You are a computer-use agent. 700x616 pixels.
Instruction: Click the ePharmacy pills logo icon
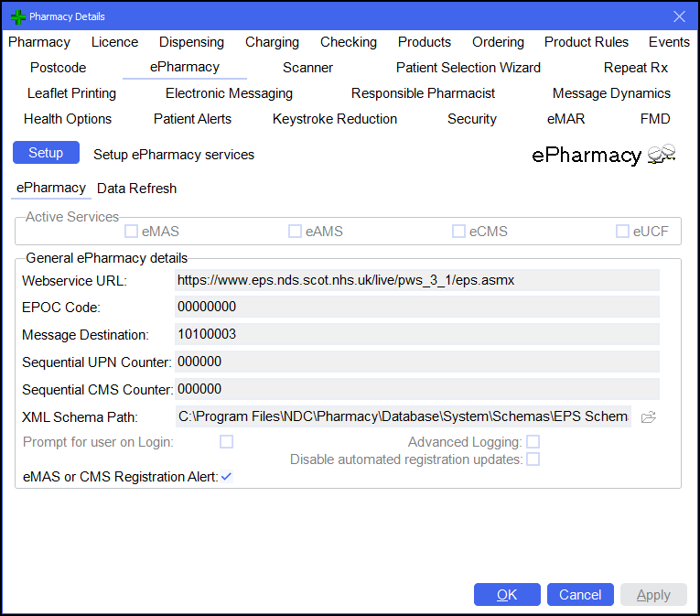tap(661, 156)
